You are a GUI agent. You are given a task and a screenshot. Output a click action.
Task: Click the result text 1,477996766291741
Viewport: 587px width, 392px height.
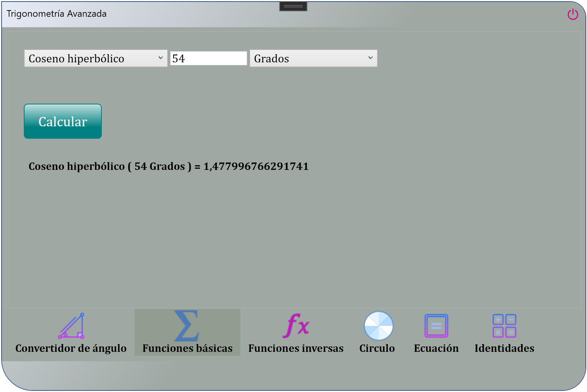(x=256, y=166)
